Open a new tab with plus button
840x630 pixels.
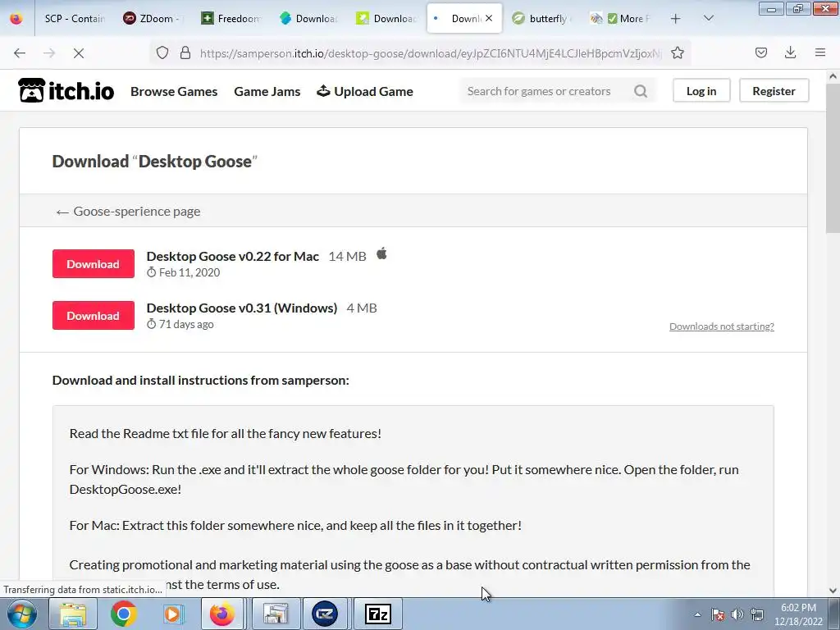[676, 19]
